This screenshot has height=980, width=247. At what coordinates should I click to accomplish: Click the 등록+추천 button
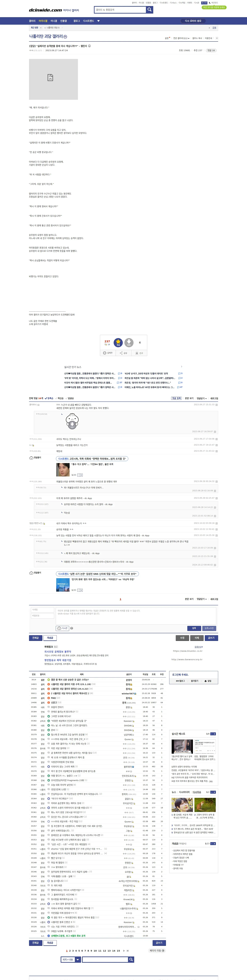click(209, 629)
